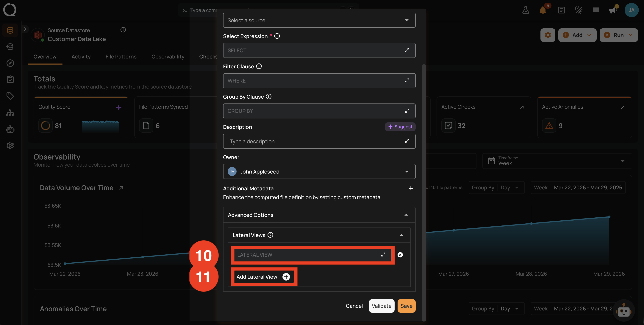Switch to the File Patterns tab
Screen dimensions: 644x325
point(121,57)
